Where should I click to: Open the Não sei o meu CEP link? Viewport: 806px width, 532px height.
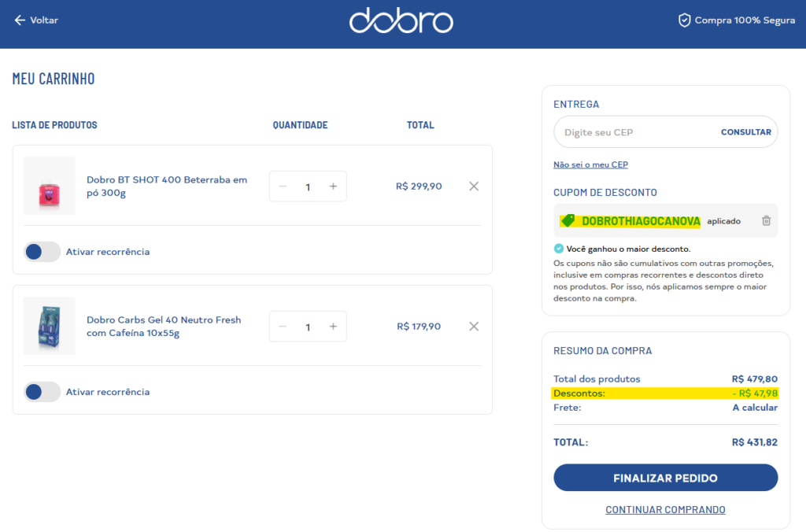[x=590, y=164]
